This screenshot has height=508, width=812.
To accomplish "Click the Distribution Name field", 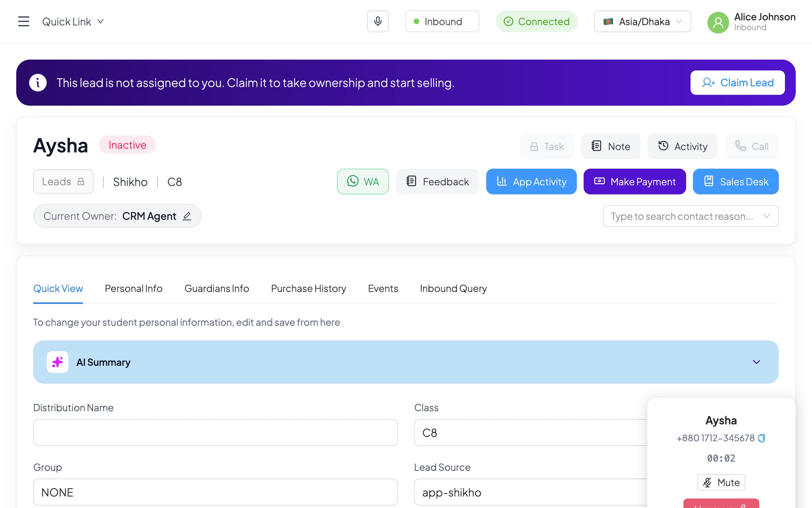I will coord(215,432).
